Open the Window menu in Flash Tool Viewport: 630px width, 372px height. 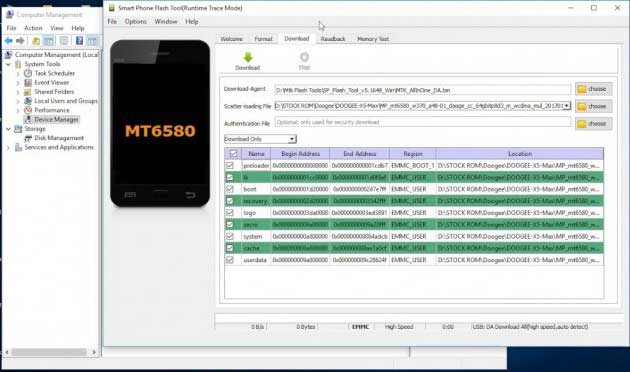pyautogui.click(x=166, y=21)
